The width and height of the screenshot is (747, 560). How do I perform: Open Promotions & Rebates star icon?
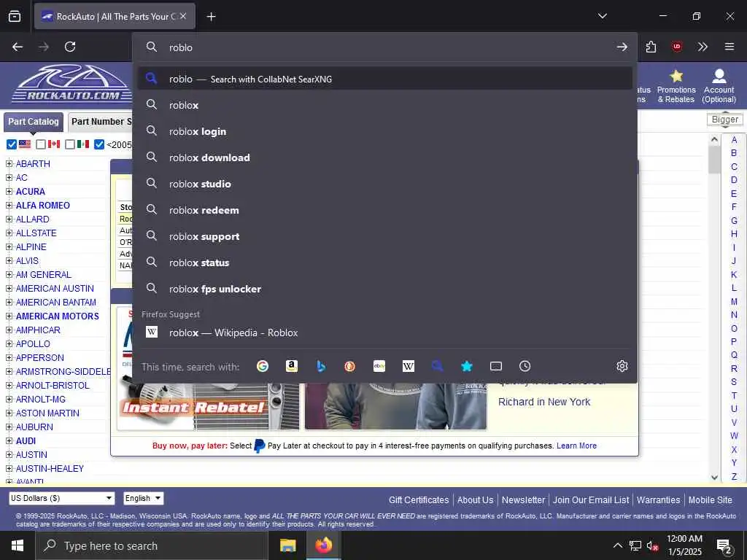676,76
